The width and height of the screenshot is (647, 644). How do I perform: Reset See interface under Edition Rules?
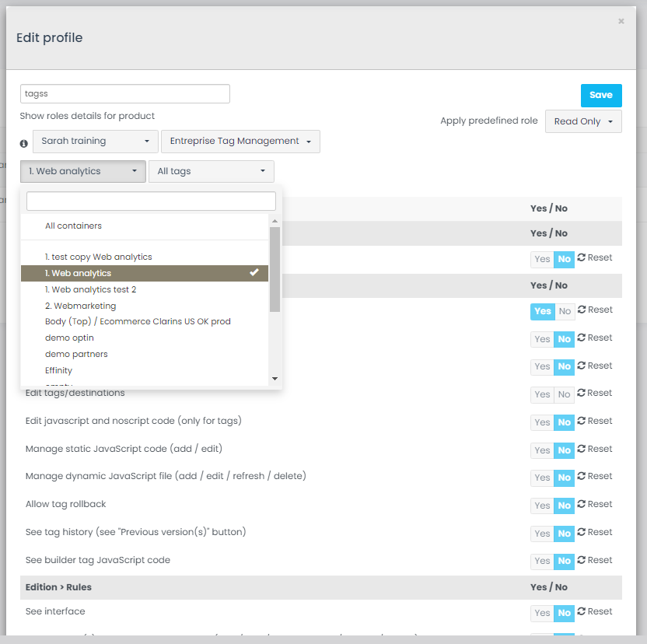click(x=595, y=612)
